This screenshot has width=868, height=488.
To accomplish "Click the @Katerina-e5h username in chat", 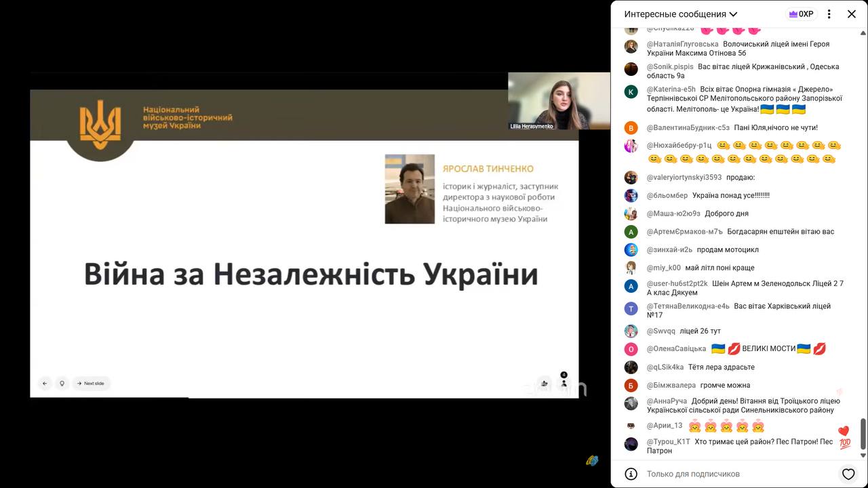I will [671, 89].
